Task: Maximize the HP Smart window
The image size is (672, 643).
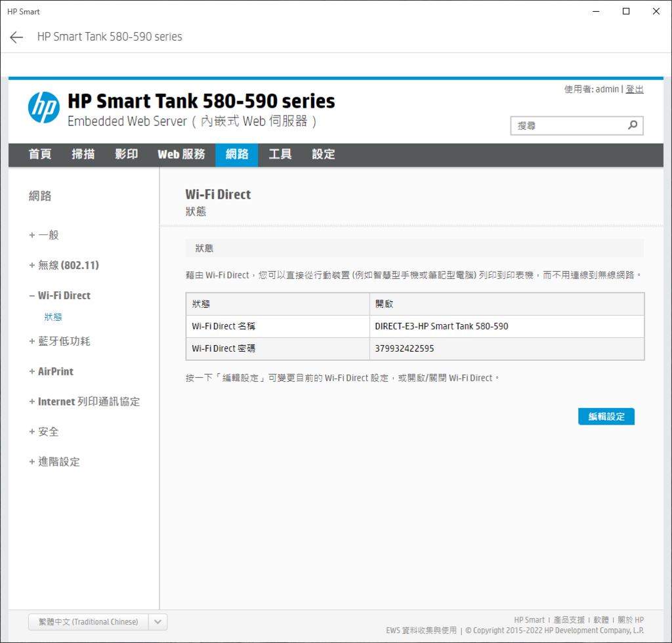Action: (625, 12)
